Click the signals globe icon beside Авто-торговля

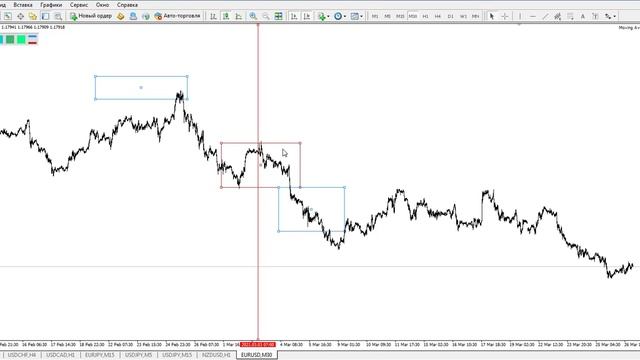tap(146, 16)
